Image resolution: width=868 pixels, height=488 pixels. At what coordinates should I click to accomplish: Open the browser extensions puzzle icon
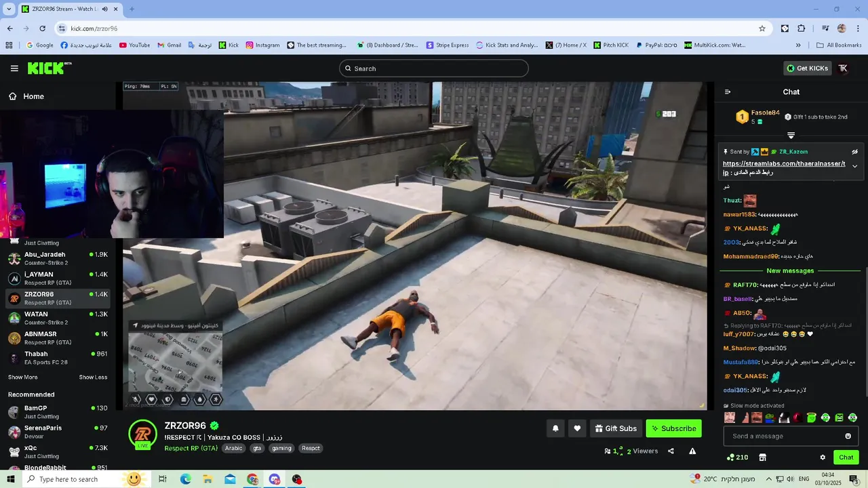(x=801, y=28)
